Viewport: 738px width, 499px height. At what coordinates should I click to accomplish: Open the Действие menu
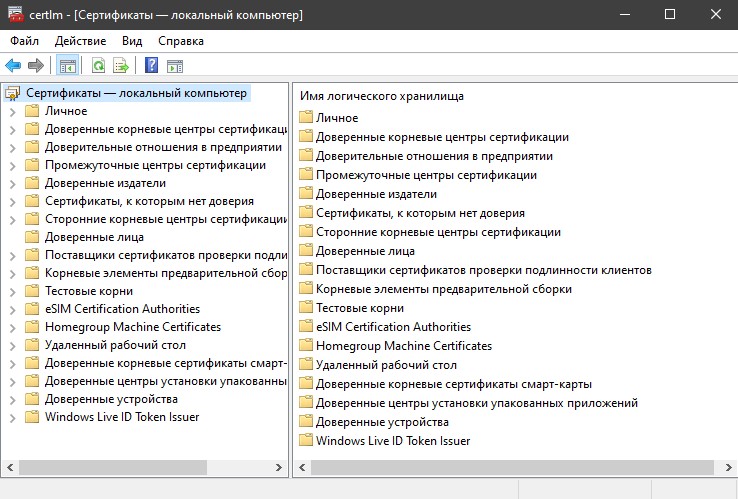pos(80,41)
